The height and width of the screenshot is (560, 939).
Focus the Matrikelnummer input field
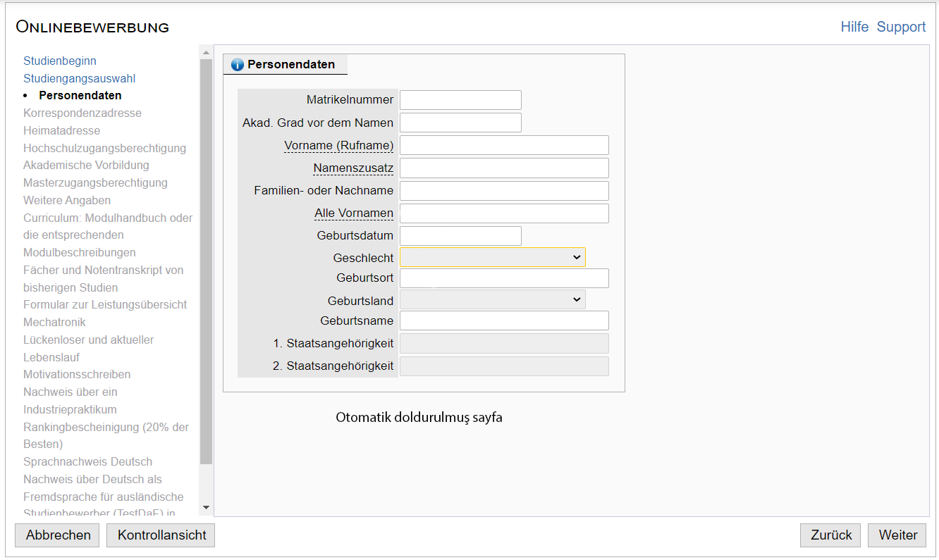click(x=460, y=100)
